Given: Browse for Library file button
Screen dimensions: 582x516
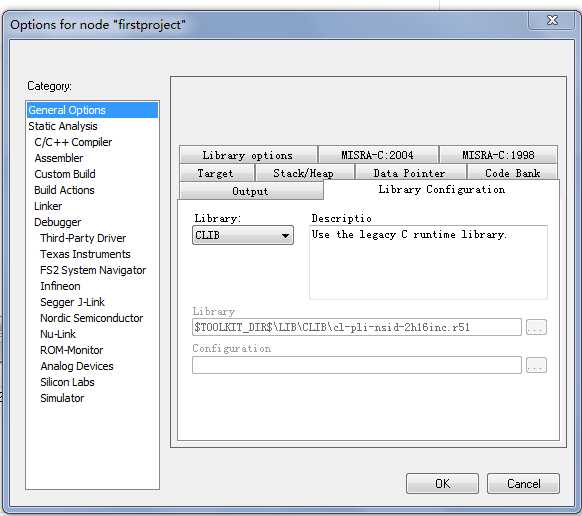Looking at the screenshot, I should tap(536, 327).
